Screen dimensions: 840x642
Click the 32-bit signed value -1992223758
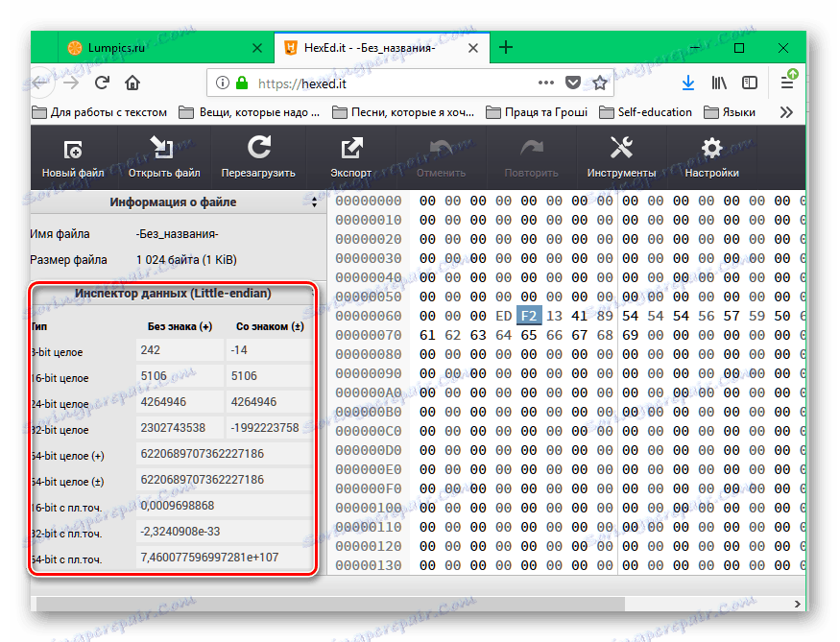(269, 428)
